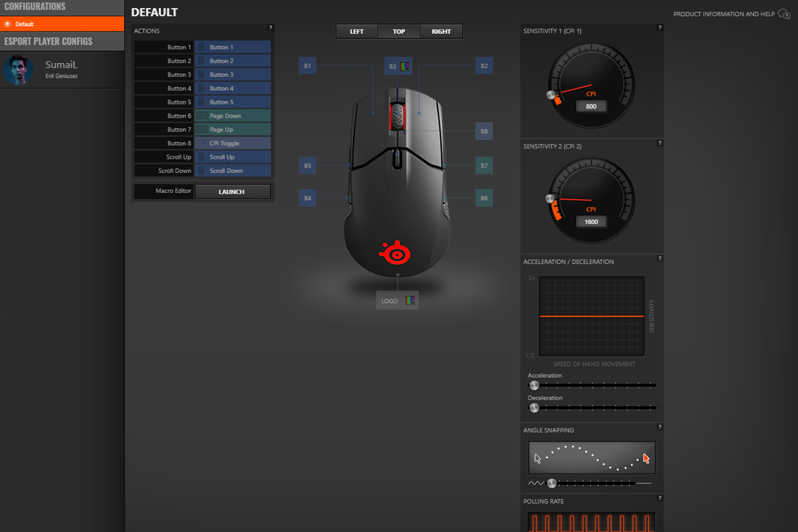Click the CPI 1 value field showing 800
The width and height of the screenshot is (798, 532).
[591, 106]
